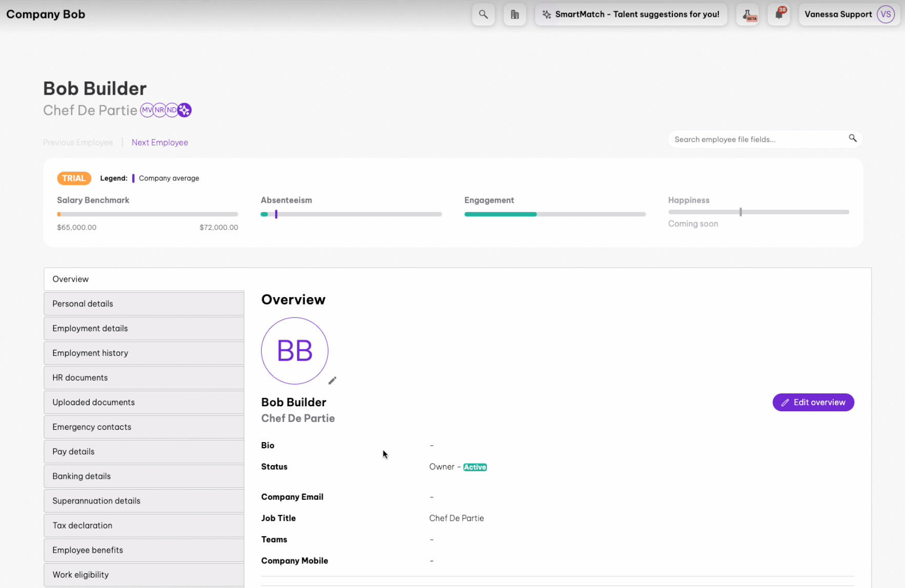905x588 pixels.
Task: Edit profile picture with pencil icon
Action: point(332,381)
